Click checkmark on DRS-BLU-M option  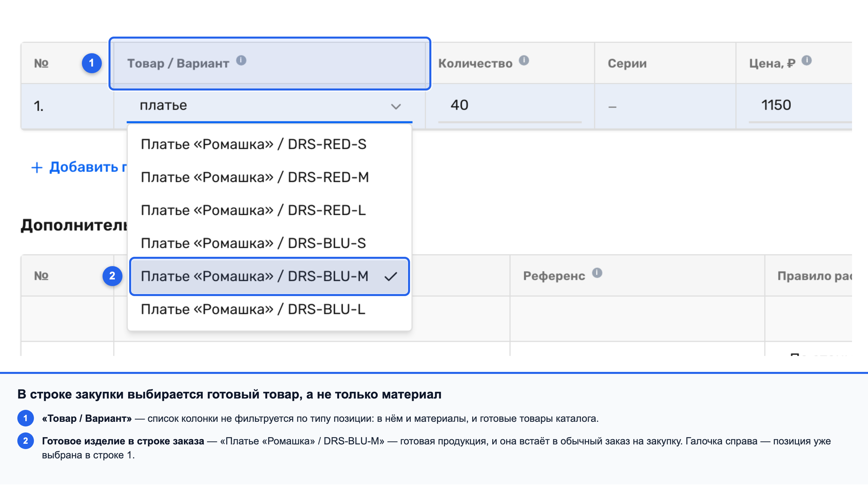391,276
